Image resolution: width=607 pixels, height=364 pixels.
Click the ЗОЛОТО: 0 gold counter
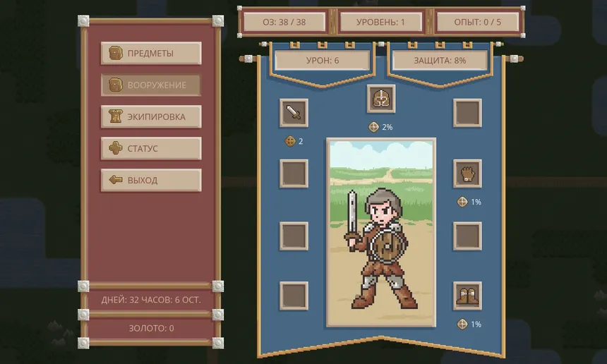point(151,328)
